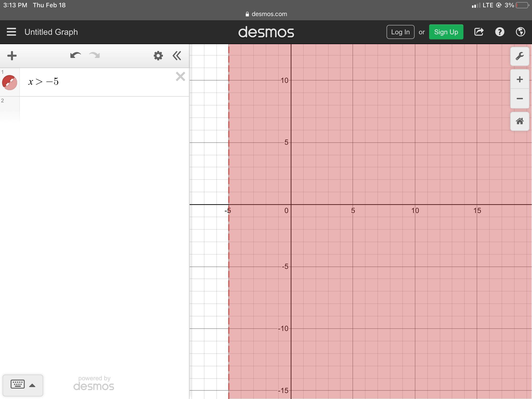Delete the x > -5 expression

(180, 77)
